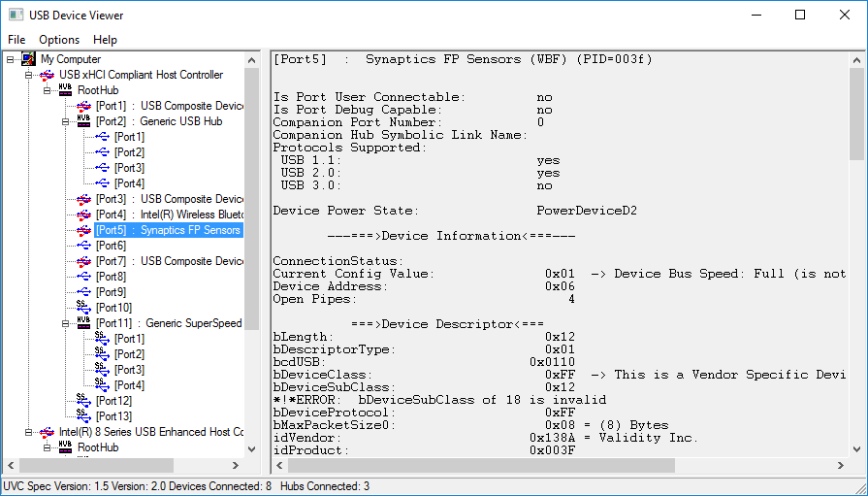Click the RootHub icon under Intel 8 Series controller
868x496 pixels.
[x=65, y=446]
